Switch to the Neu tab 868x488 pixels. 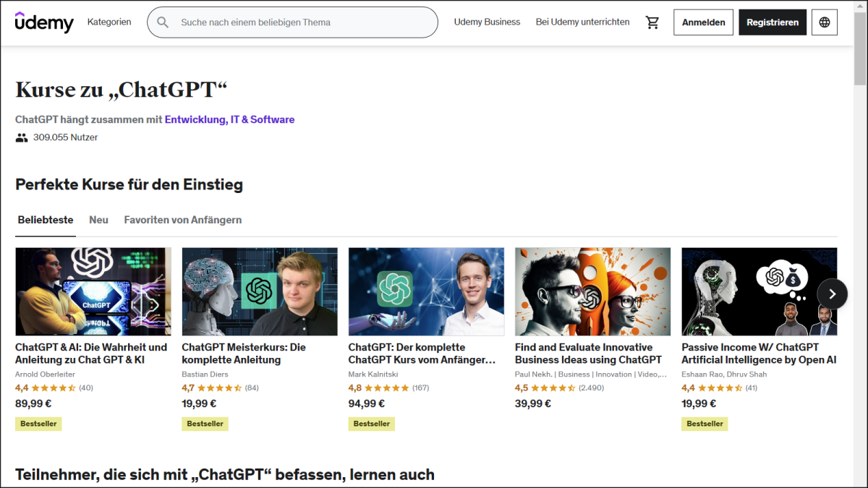tap(98, 220)
